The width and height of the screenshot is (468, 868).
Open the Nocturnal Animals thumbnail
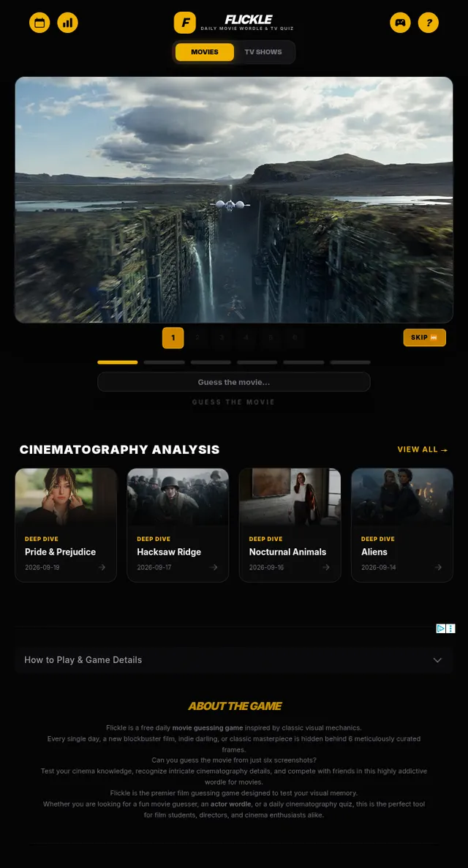[x=290, y=496]
